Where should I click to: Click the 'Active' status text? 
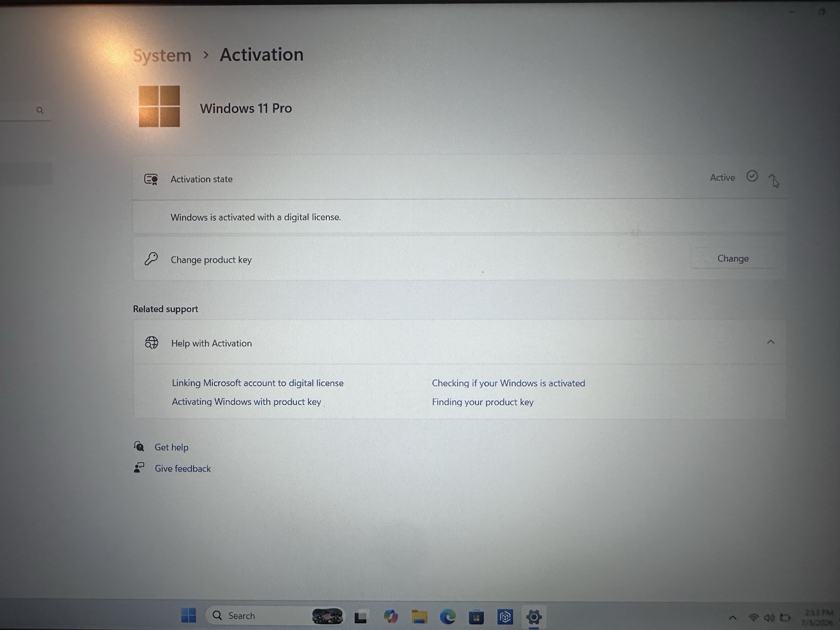722,177
